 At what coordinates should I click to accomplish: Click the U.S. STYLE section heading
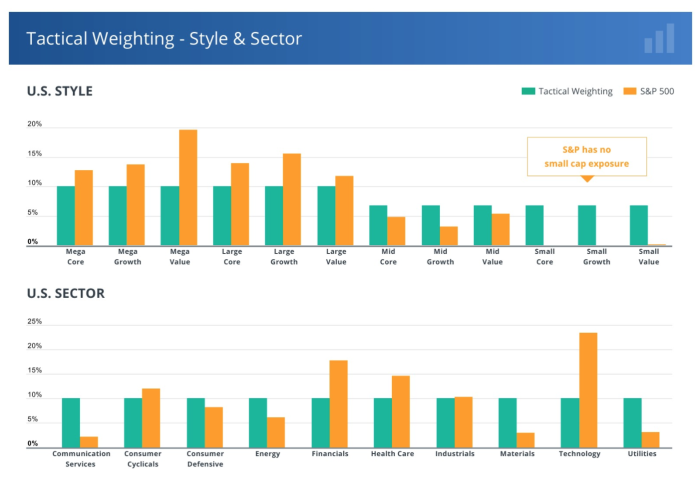pyautogui.click(x=60, y=91)
